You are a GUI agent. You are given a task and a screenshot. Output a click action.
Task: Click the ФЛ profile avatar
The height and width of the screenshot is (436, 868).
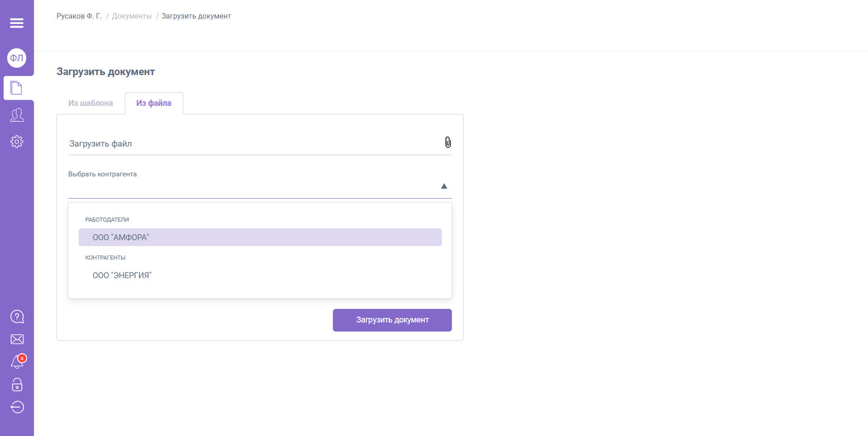17,58
